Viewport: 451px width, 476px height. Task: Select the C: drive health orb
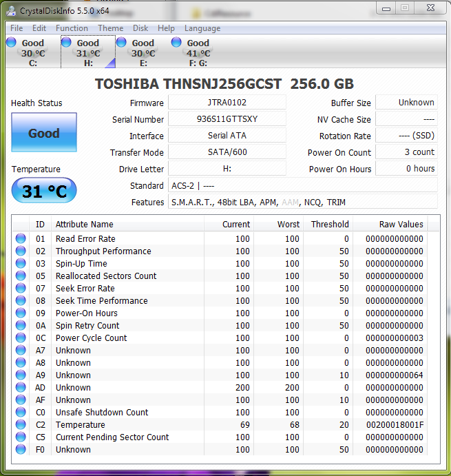click(11, 43)
